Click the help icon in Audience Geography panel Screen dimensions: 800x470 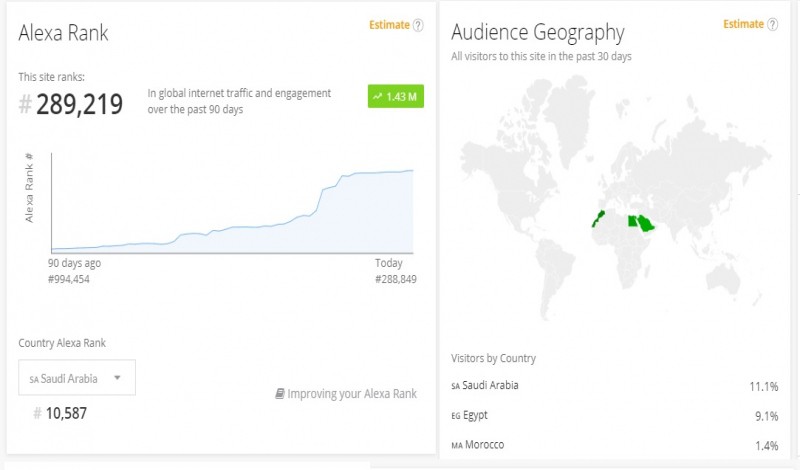pyautogui.click(x=772, y=25)
